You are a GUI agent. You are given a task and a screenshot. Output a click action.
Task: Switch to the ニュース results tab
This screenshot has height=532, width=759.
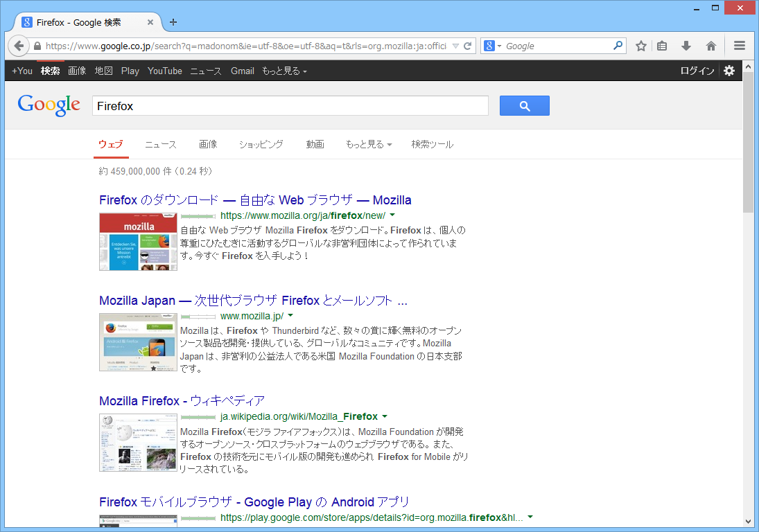coord(161,144)
